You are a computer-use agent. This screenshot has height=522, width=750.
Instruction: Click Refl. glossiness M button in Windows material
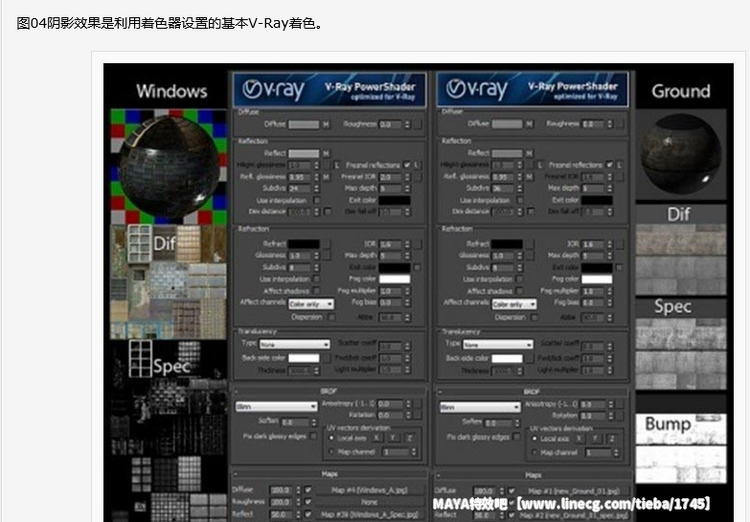326,177
